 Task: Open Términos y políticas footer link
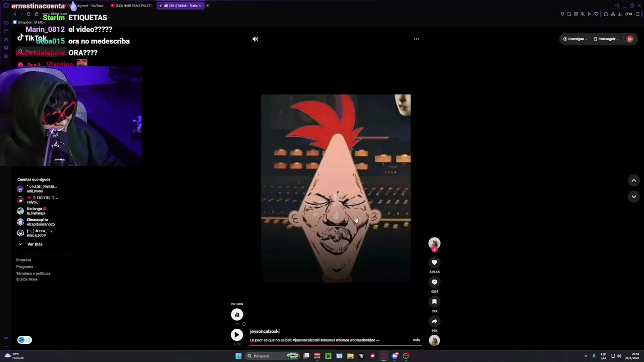pos(33,274)
